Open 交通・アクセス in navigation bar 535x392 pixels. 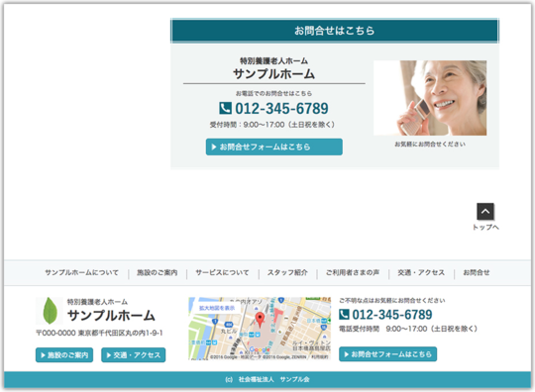tap(421, 272)
